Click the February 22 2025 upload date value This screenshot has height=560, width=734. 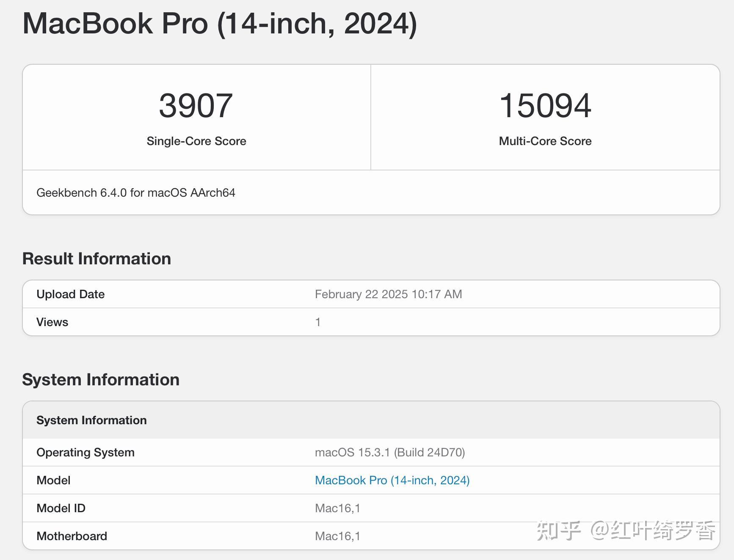click(388, 294)
